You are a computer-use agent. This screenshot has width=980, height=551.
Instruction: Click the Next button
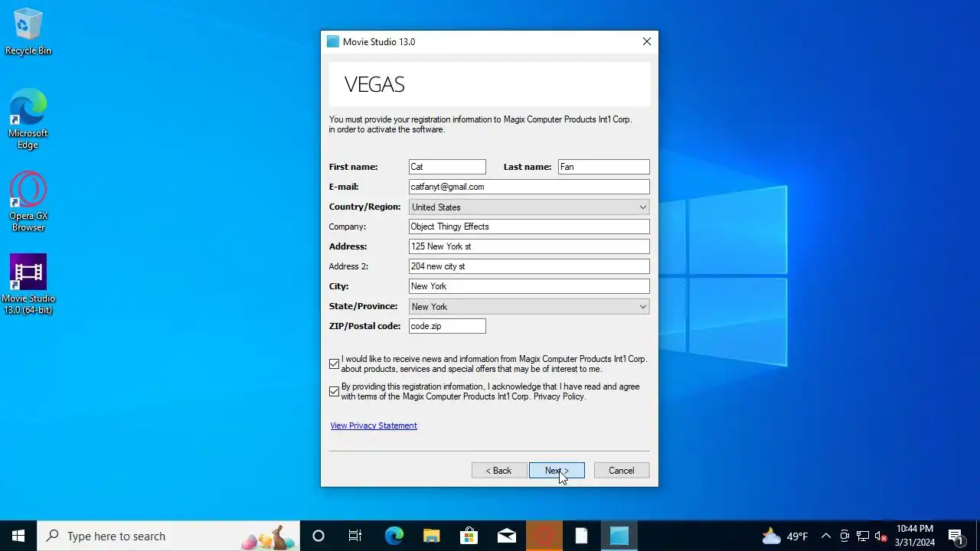click(x=557, y=471)
